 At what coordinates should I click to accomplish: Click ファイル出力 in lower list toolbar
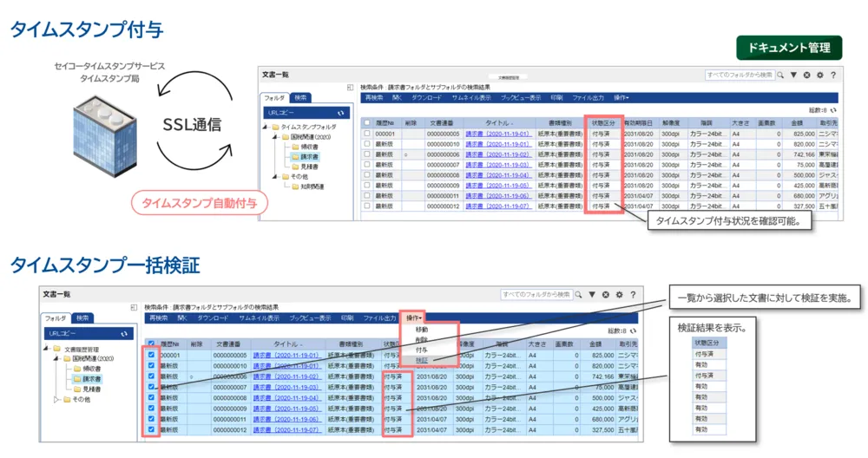pyautogui.click(x=380, y=318)
